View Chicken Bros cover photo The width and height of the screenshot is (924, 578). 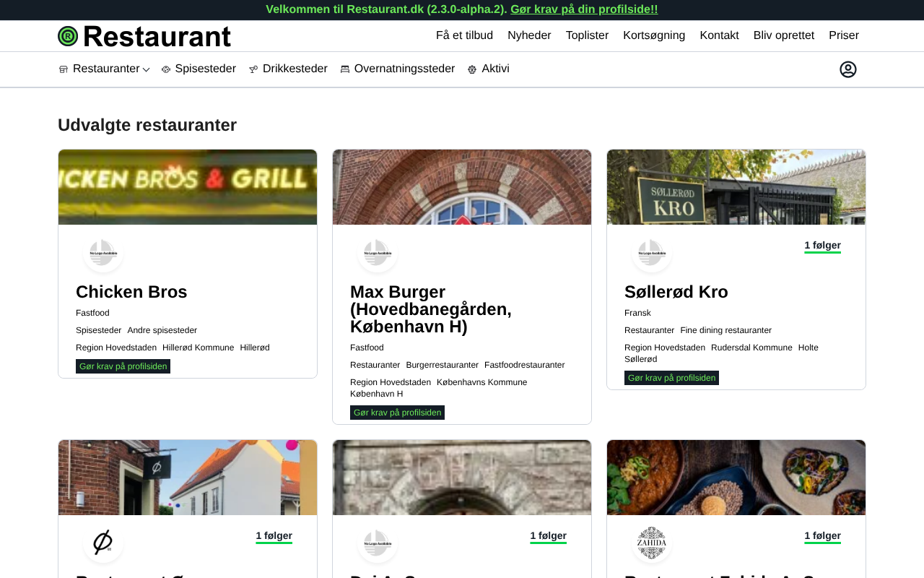188,187
